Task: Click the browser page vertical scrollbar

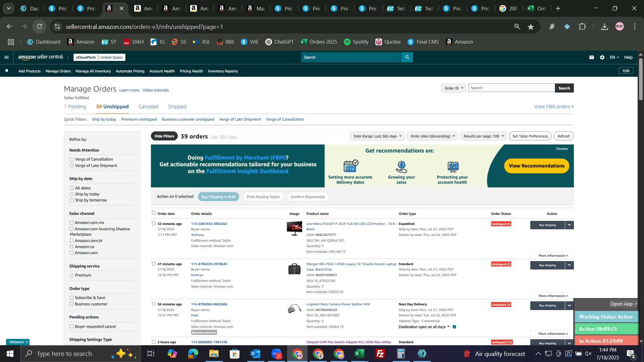Action: pyautogui.click(x=641, y=79)
